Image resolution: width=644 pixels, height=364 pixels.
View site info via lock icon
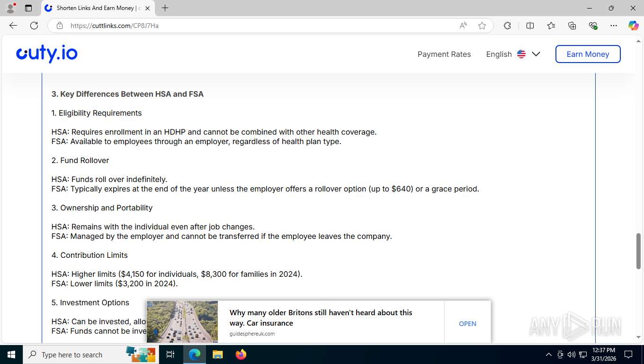[60, 26]
